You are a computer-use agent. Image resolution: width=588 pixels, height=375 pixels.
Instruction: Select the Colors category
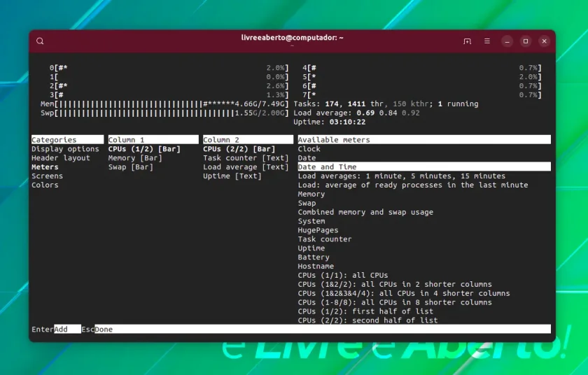[x=45, y=185]
